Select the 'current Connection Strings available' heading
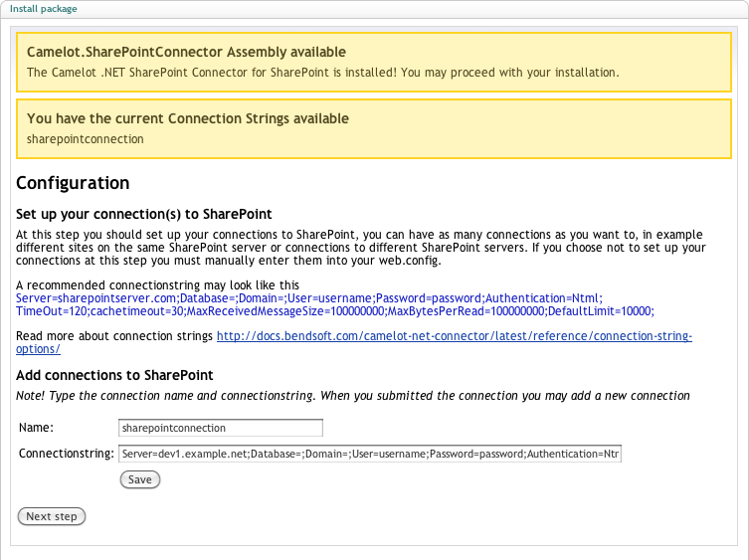 pos(188,118)
